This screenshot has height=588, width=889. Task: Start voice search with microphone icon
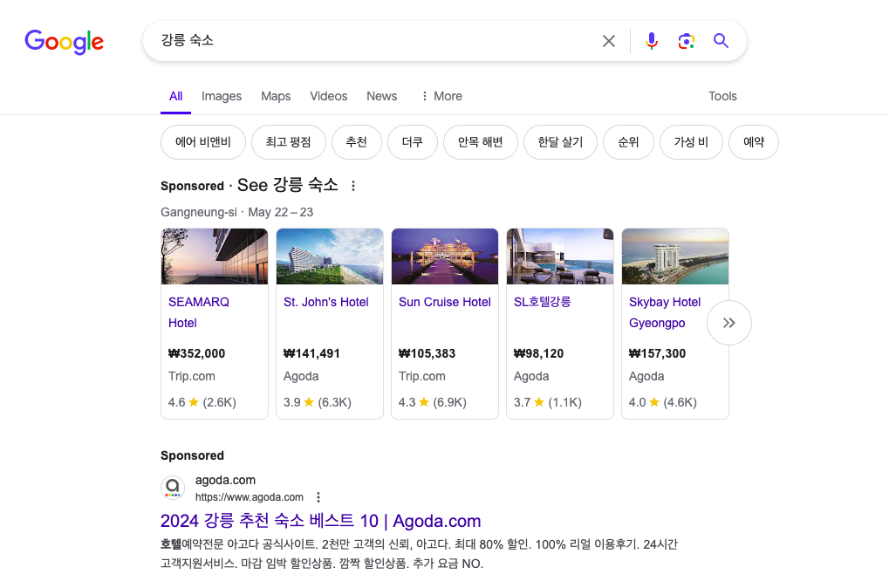(652, 41)
